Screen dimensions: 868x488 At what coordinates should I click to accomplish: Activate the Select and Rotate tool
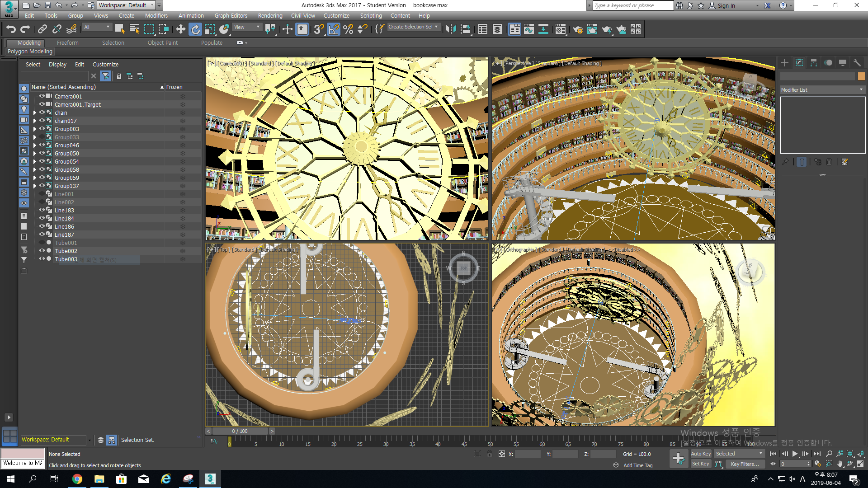(195, 29)
